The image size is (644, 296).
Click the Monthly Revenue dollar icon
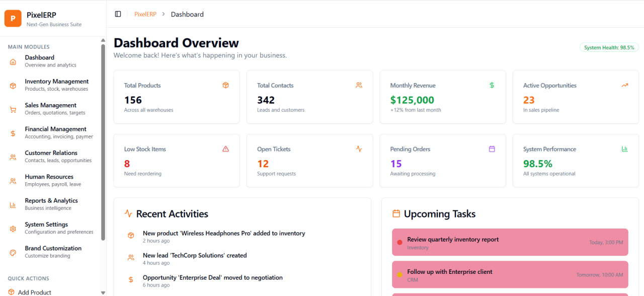pos(492,85)
